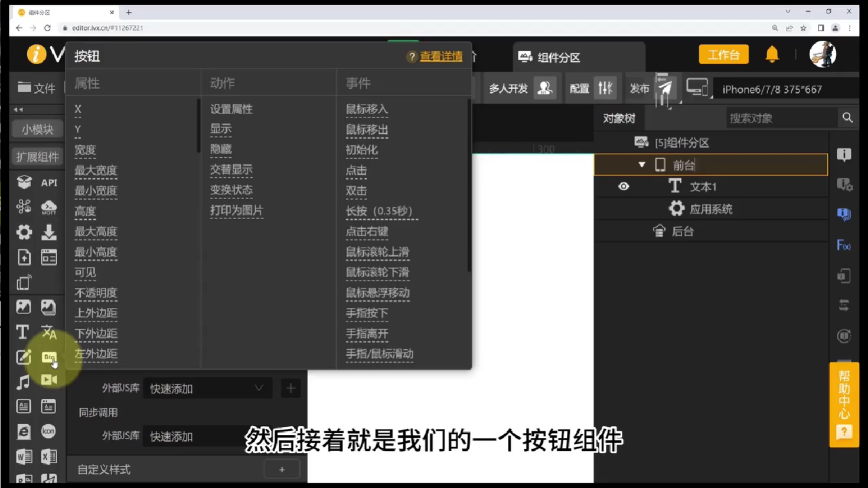Select the Excel component icon
868x488 pixels.
(49, 457)
